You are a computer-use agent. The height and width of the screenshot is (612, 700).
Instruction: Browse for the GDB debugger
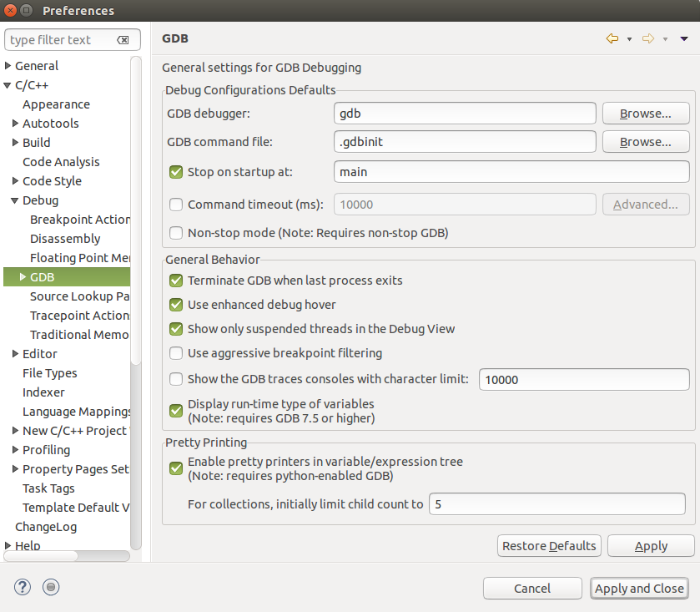click(646, 114)
